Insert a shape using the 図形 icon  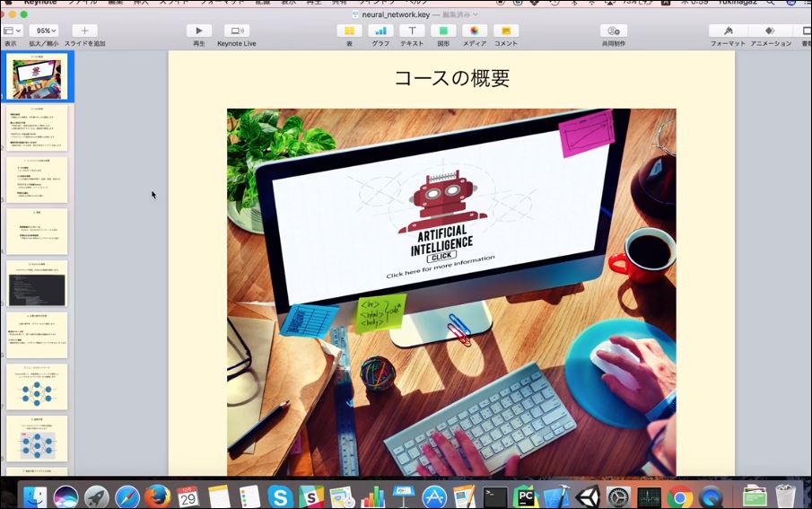click(x=443, y=31)
